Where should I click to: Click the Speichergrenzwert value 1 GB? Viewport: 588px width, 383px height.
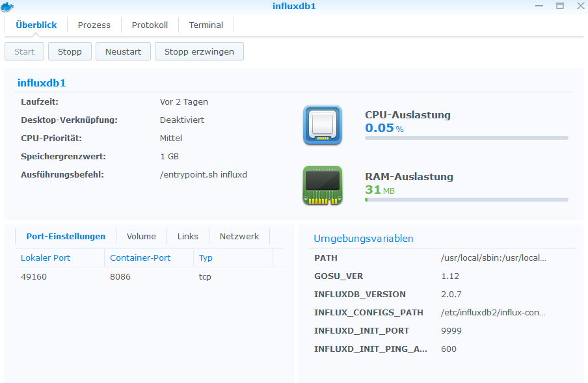pyautogui.click(x=169, y=156)
